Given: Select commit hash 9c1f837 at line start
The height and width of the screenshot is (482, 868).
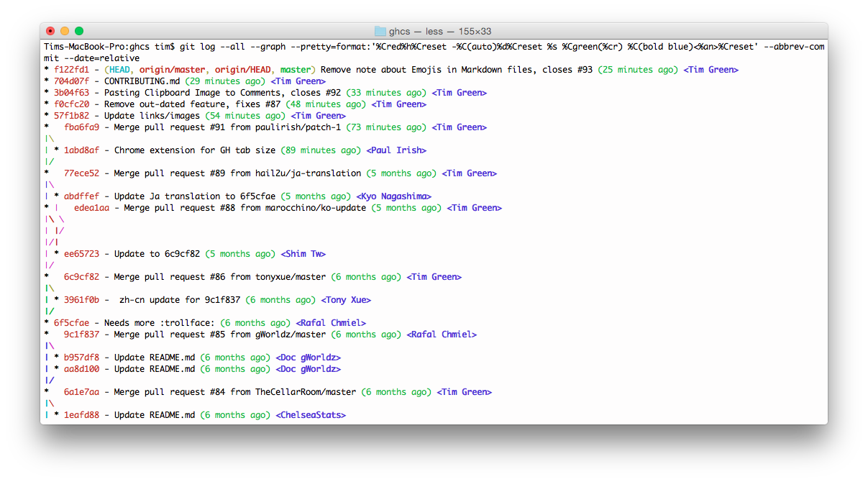Looking at the screenshot, I should pyautogui.click(x=81, y=335).
